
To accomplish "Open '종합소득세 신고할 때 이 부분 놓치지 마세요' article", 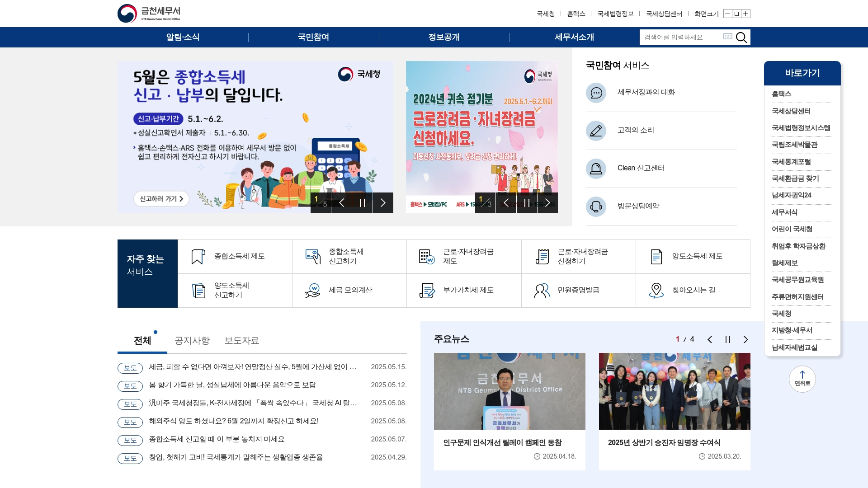I will coord(217,439).
